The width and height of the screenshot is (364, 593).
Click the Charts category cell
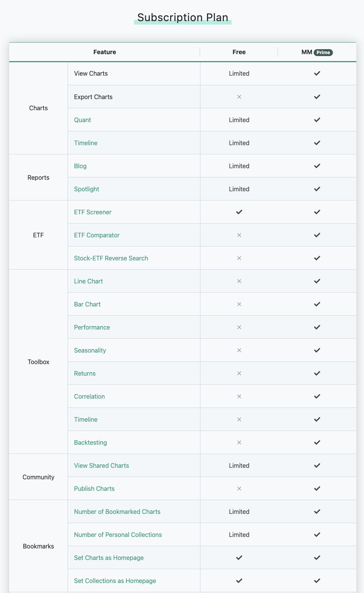click(38, 108)
